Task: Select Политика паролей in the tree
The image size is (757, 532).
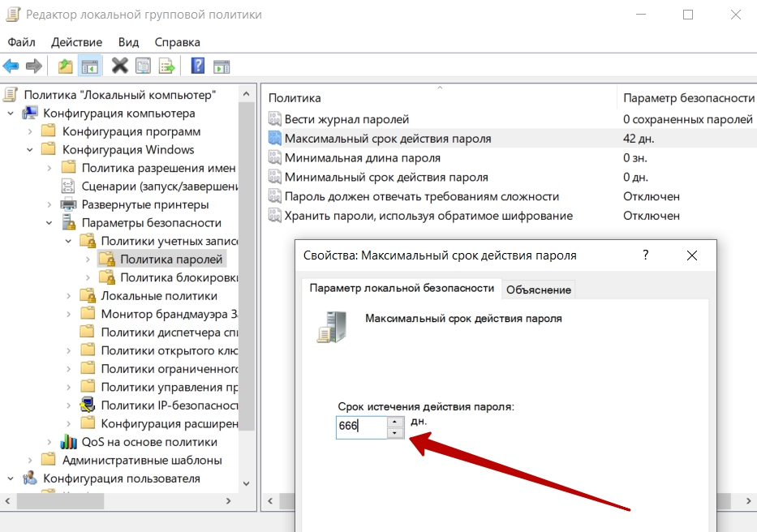Action: pyautogui.click(x=171, y=260)
